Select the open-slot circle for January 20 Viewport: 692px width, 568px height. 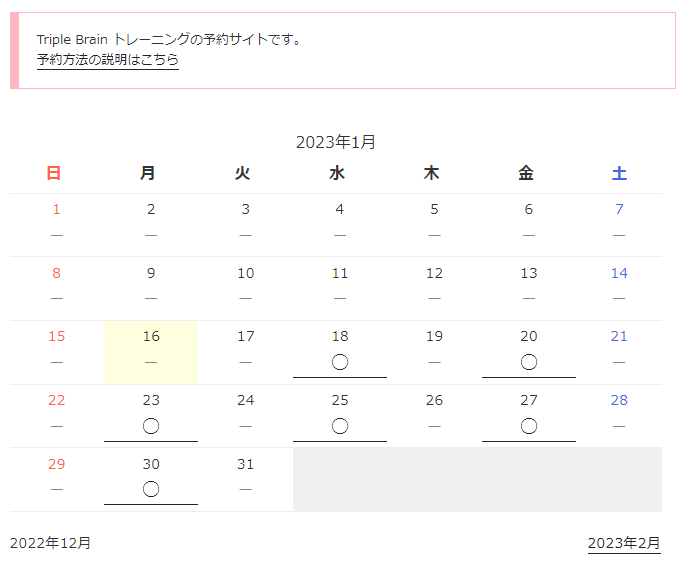529,362
